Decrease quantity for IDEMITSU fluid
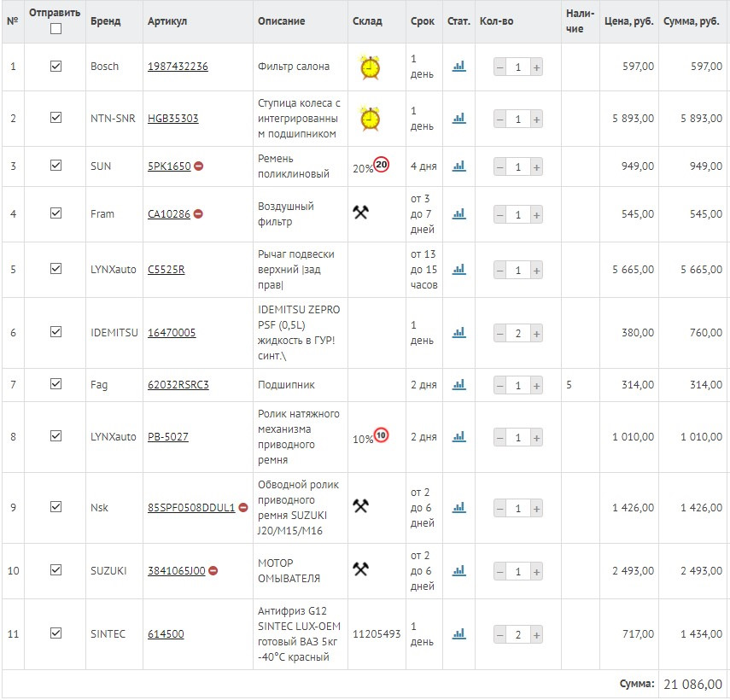Viewport: 730px width, 700px height. 500,334
